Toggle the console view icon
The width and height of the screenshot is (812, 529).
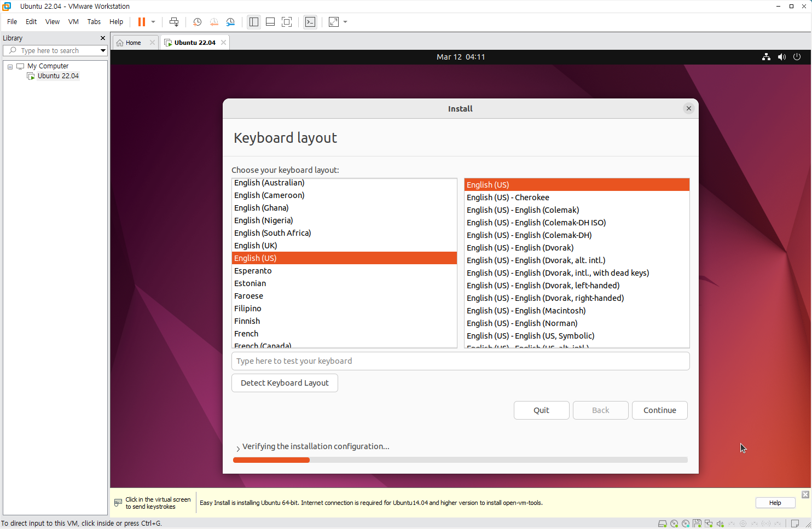coord(310,22)
